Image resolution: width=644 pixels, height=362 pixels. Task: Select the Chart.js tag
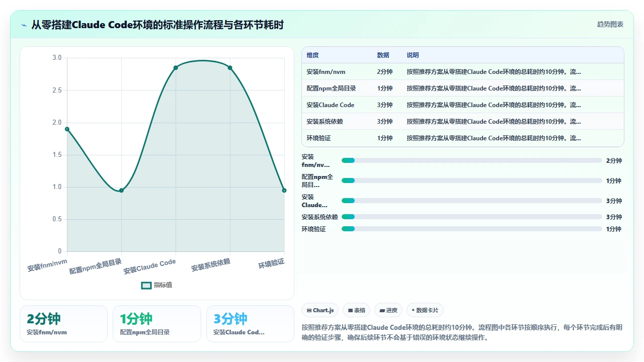point(320,310)
